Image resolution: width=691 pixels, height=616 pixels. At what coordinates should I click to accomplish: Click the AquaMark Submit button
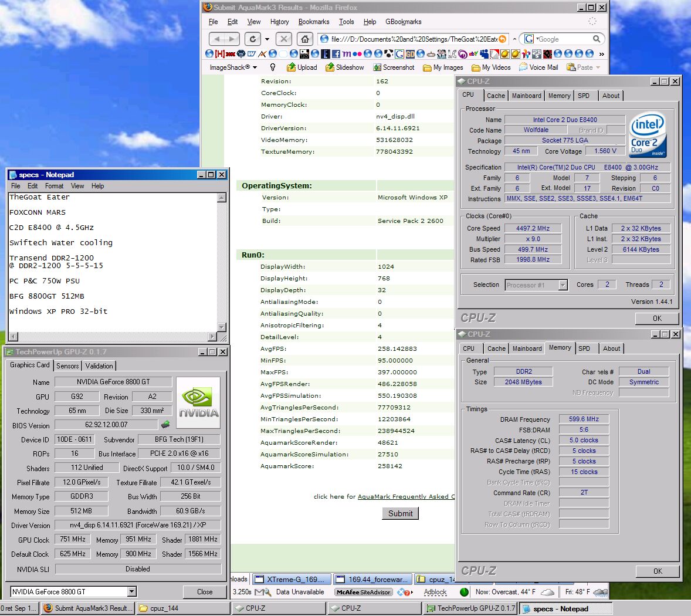400,513
